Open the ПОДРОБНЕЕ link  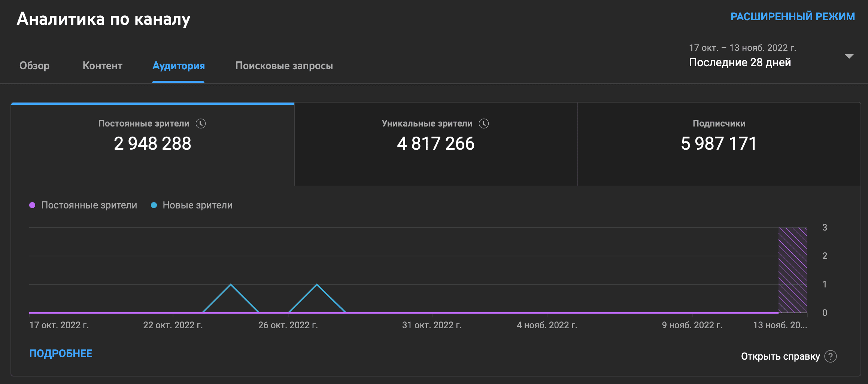[x=61, y=353]
